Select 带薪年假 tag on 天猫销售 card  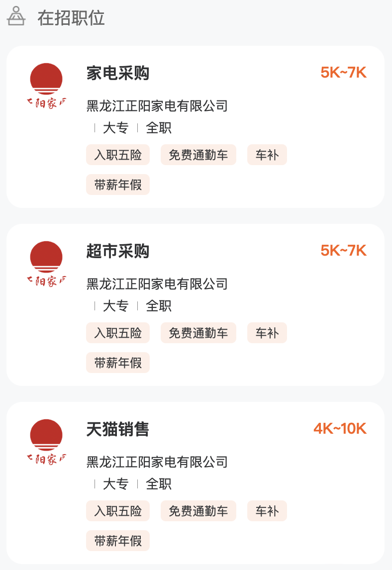pos(118,541)
